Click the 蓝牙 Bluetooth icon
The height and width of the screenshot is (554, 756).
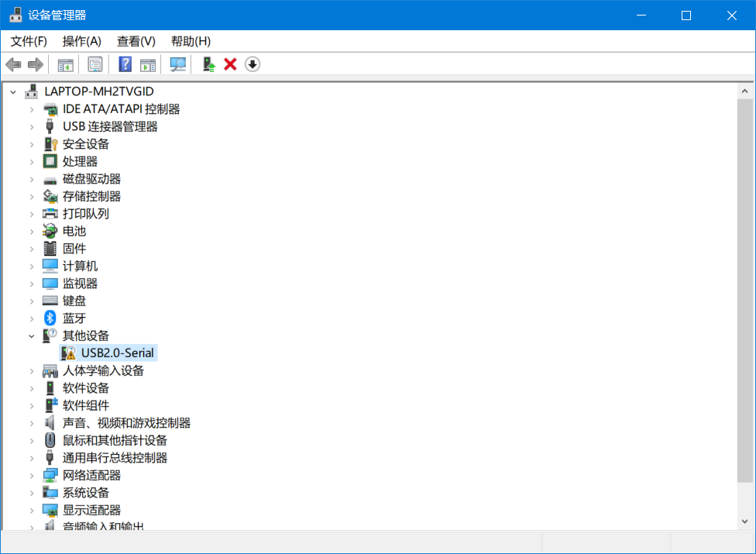[x=50, y=318]
